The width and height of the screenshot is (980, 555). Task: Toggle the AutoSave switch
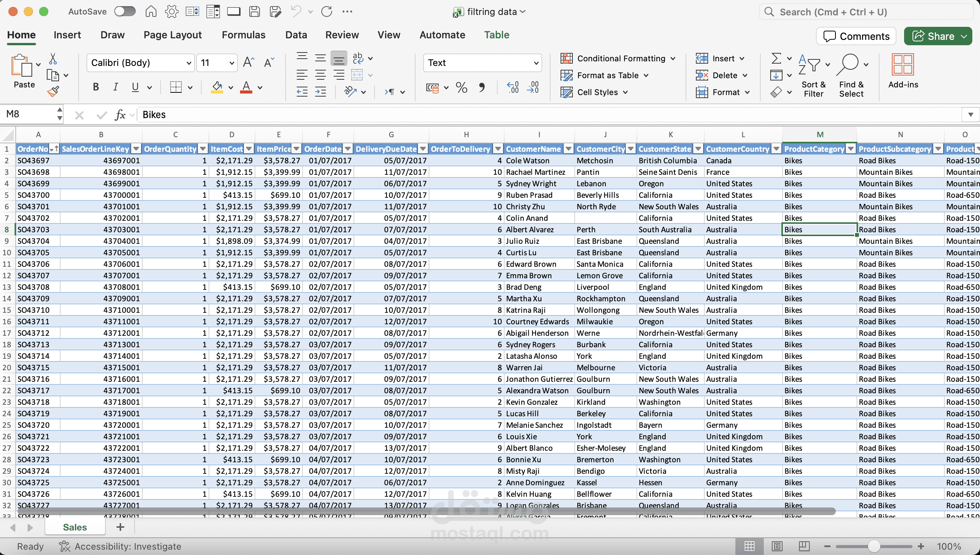(x=125, y=11)
